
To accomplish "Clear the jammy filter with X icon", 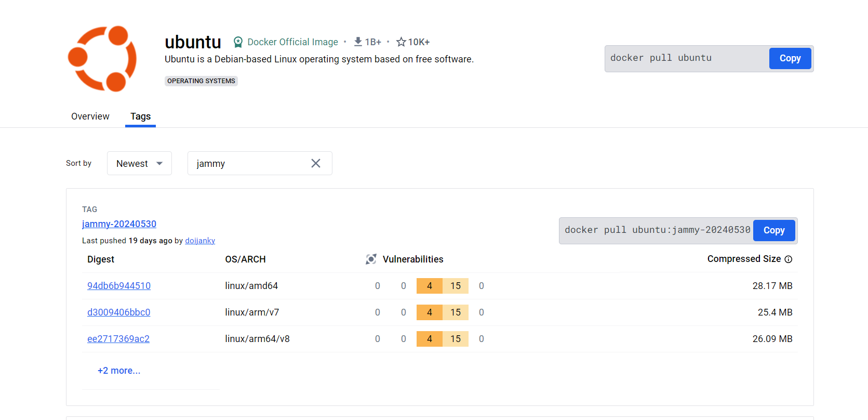I will (x=316, y=163).
